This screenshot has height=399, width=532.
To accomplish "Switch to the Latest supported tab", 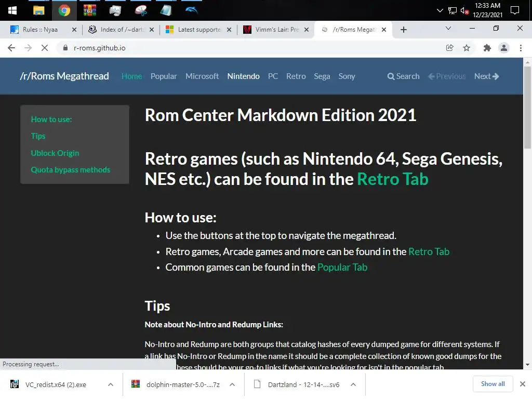I will point(194,30).
